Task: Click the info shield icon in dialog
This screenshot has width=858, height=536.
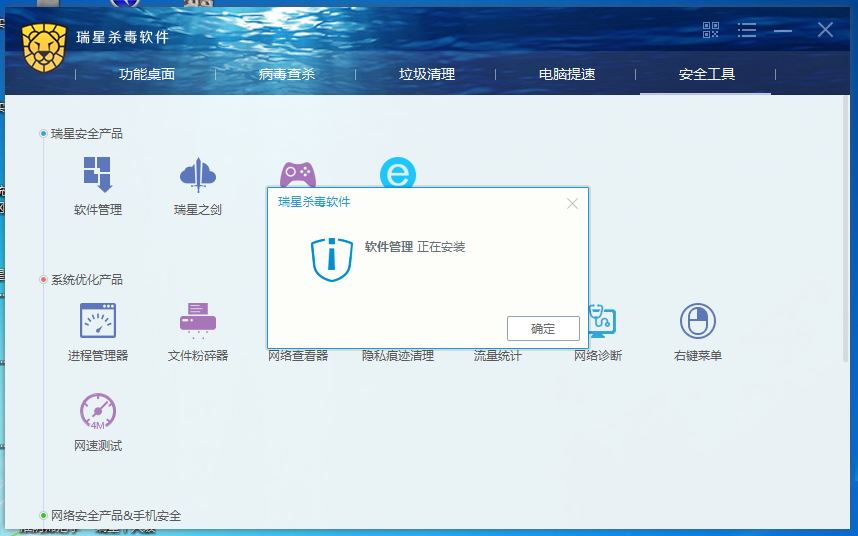Action: tap(332, 259)
